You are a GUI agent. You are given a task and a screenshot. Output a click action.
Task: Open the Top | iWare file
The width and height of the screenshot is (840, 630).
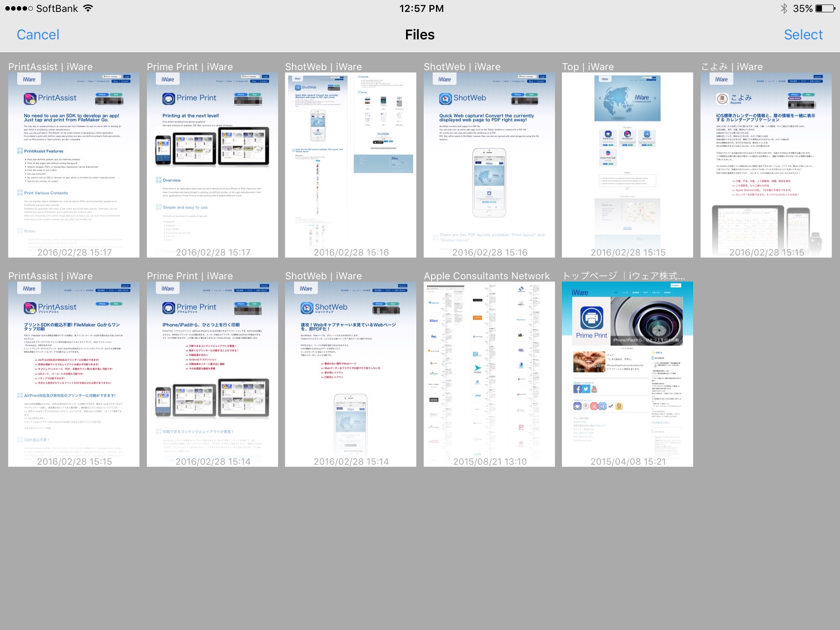[627, 165]
